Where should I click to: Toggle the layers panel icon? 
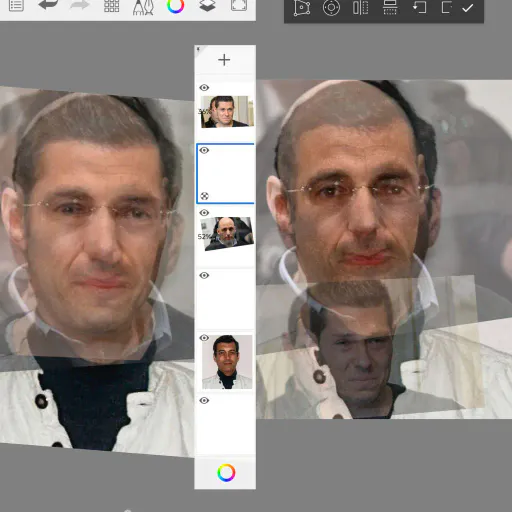point(207,5)
